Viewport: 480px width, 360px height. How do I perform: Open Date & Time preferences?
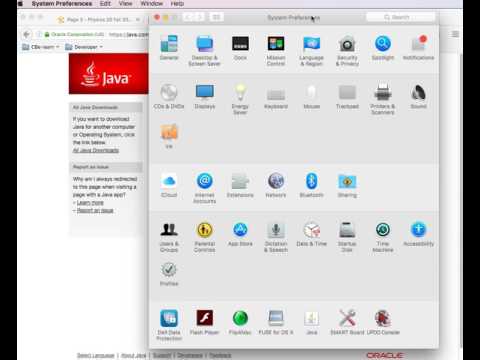coord(311,234)
